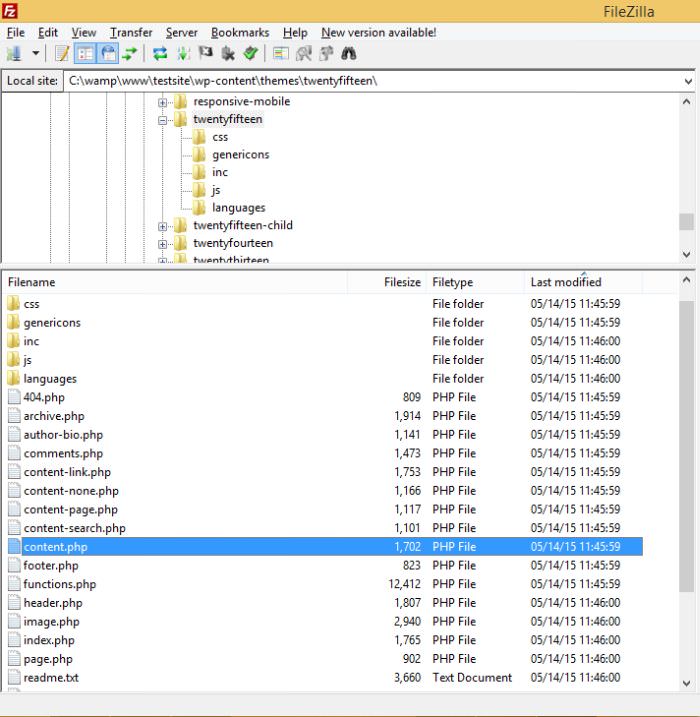Open the File menu
Screen dimensions: 700x717
click(16, 32)
